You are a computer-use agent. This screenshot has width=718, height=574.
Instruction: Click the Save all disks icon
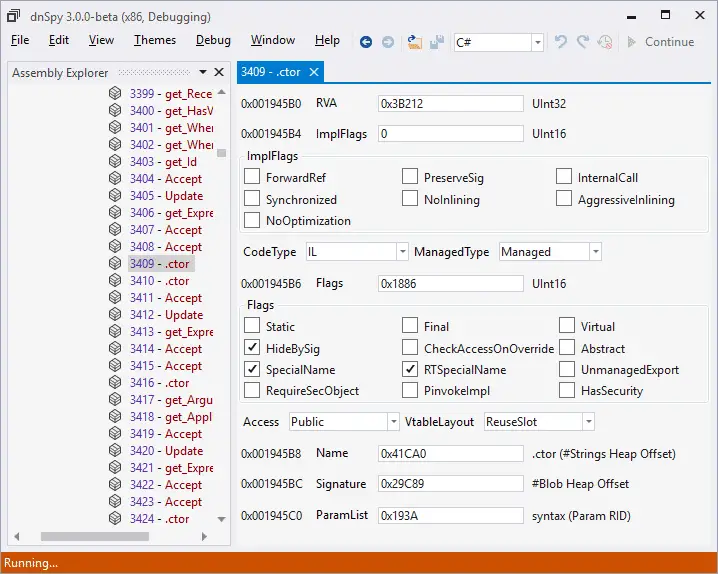(437, 42)
